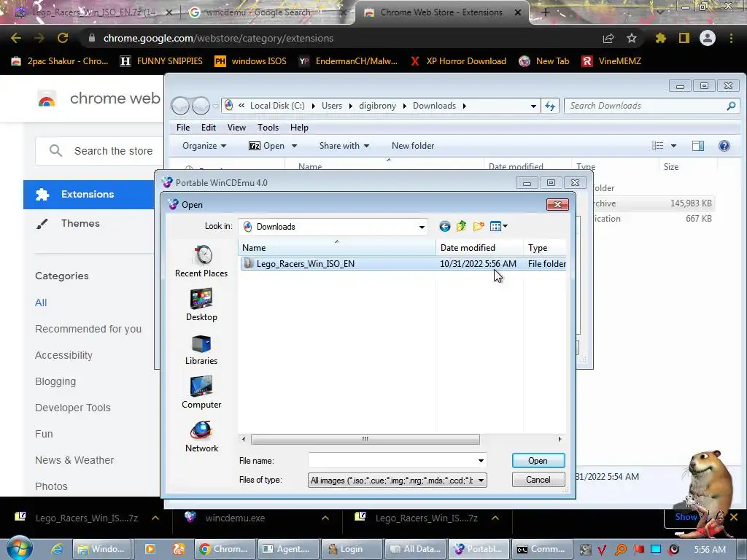Open Chrome profile avatar
The image size is (747, 560).
click(708, 38)
